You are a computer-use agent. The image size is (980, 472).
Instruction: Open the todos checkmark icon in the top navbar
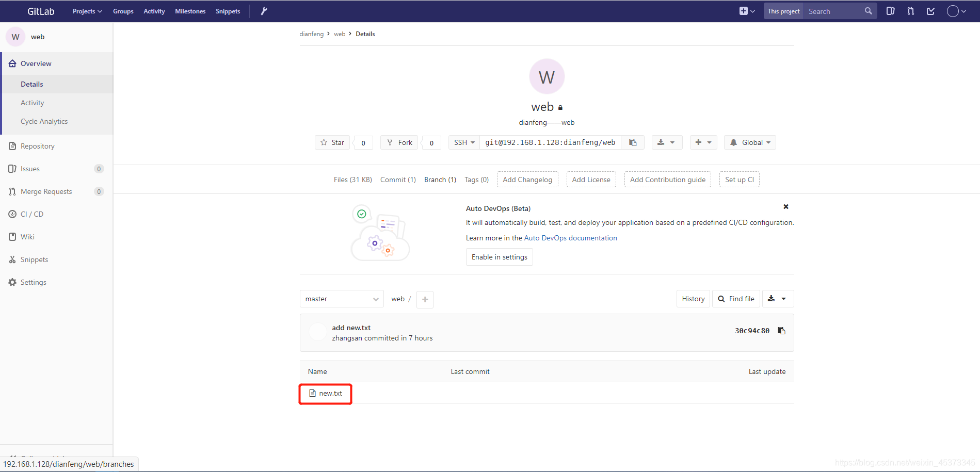click(930, 11)
